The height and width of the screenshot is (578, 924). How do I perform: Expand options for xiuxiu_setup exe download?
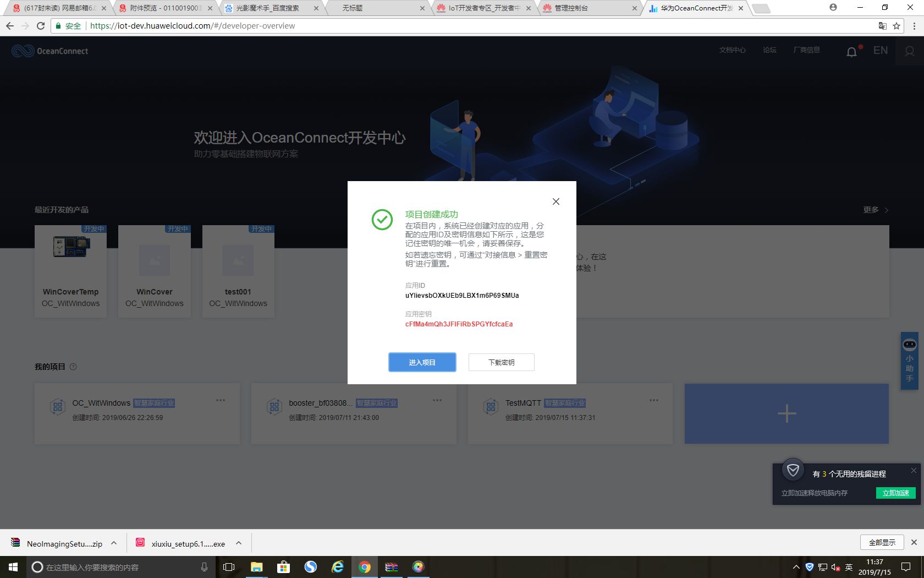(239, 543)
